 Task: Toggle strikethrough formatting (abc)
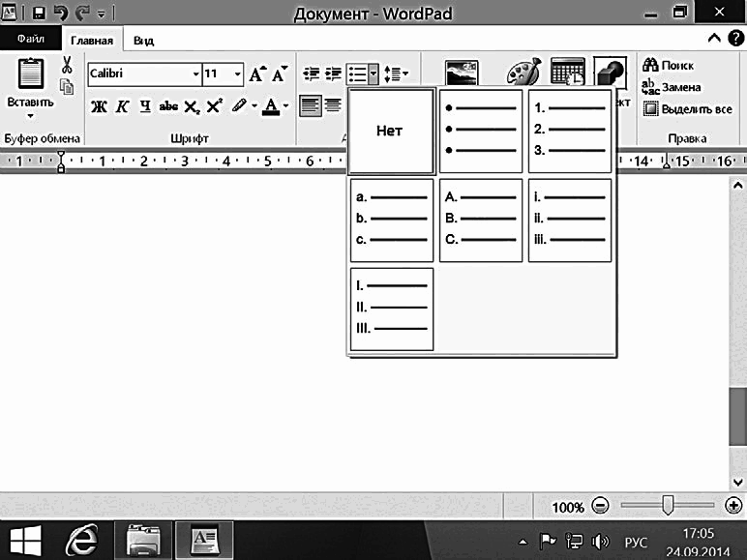[x=168, y=106]
